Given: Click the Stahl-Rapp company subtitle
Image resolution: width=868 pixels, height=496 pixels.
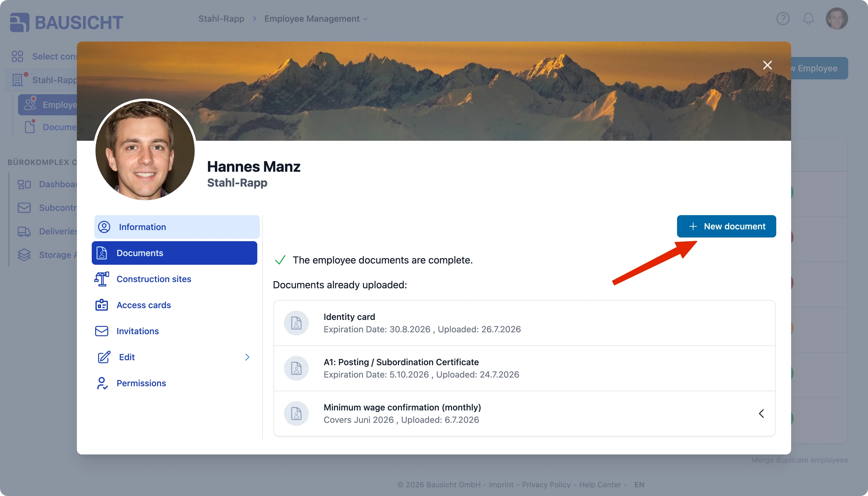Looking at the screenshot, I should (x=237, y=183).
